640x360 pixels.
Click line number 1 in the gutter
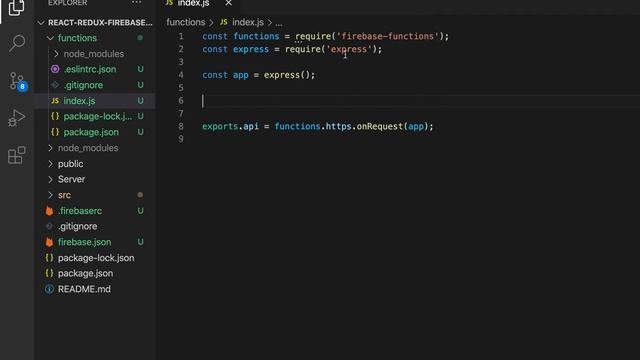click(x=181, y=36)
